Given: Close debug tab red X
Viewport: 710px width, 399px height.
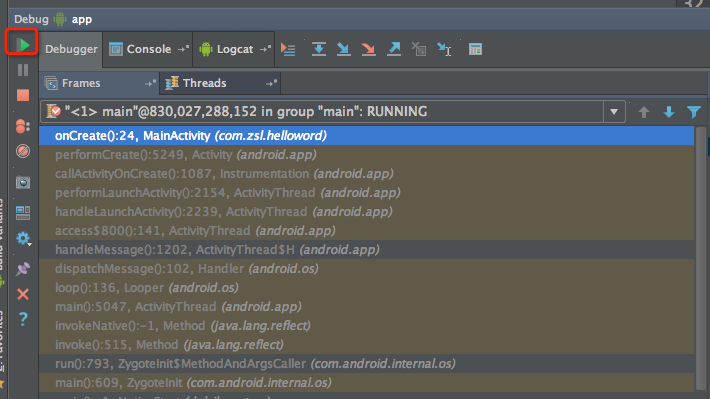Looking at the screenshot, I should coord(23,294).
